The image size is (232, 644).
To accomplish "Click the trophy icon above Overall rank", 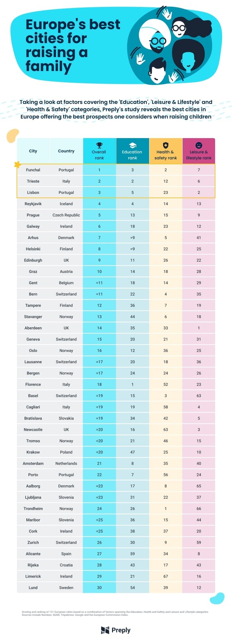I will click(99, 145).
